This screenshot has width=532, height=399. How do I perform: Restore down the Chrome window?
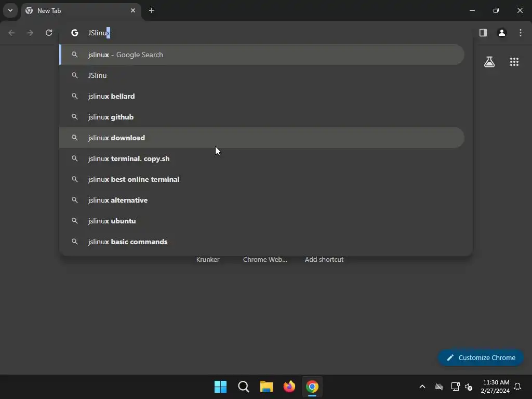click(x=496, y=10)
